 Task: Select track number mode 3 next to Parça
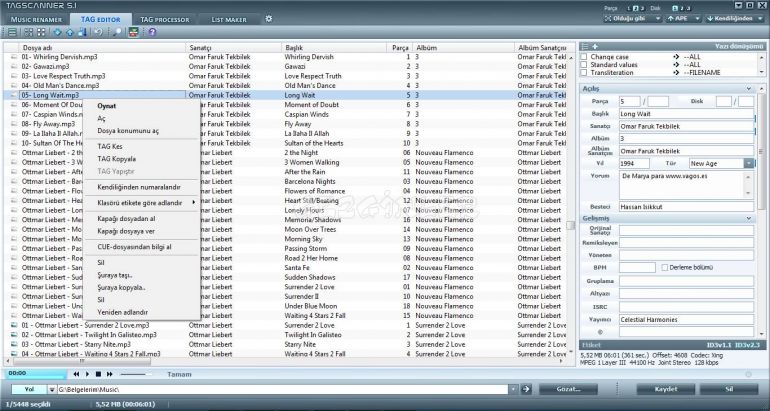tap(642, 8)
